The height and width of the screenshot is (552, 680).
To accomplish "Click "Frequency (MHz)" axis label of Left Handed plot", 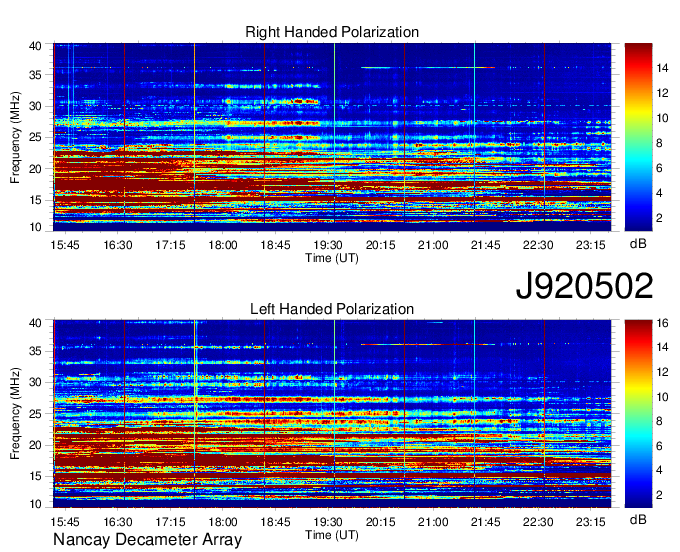I will [x=15, y=414].
